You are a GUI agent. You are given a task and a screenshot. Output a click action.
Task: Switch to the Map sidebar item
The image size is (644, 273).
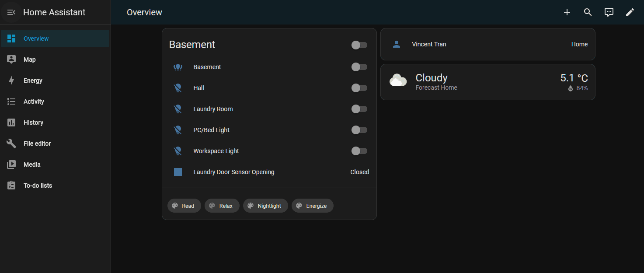29,59
